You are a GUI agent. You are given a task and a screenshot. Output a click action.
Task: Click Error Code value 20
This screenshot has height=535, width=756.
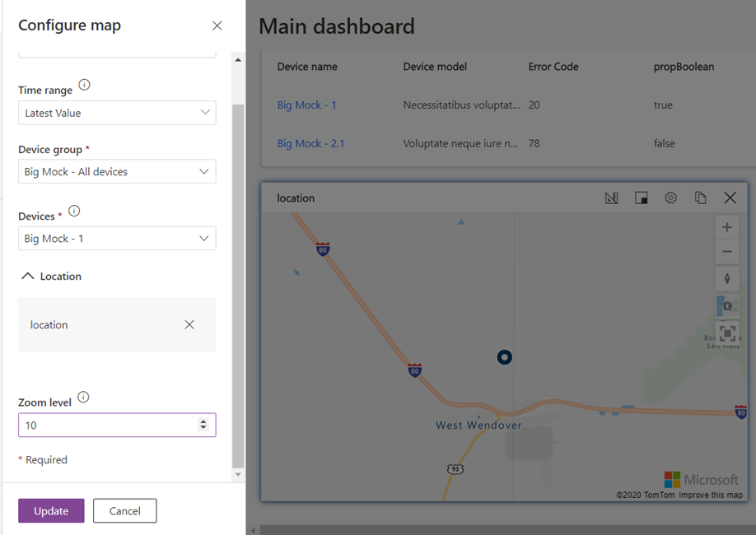coord(534,105)
